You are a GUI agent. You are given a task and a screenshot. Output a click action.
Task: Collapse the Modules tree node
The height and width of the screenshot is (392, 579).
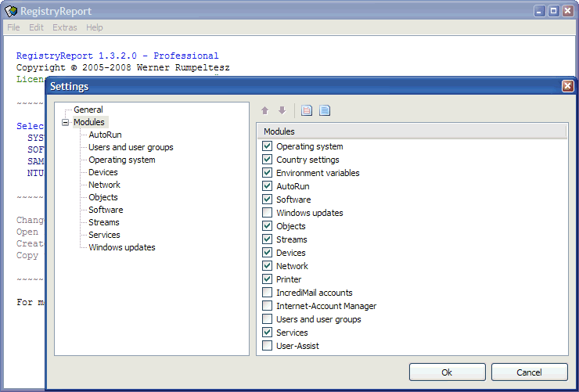pos(65,122)
